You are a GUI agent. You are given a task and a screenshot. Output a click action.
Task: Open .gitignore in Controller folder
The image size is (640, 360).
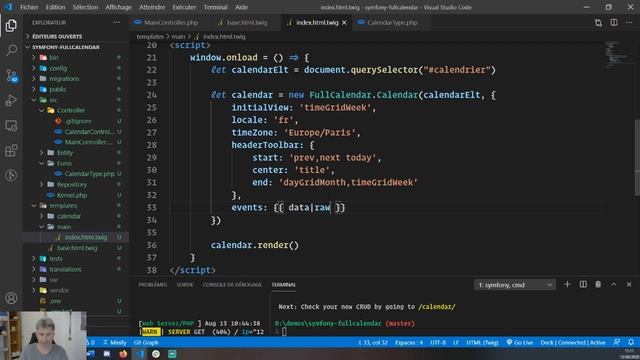click(x=77, y=121)
